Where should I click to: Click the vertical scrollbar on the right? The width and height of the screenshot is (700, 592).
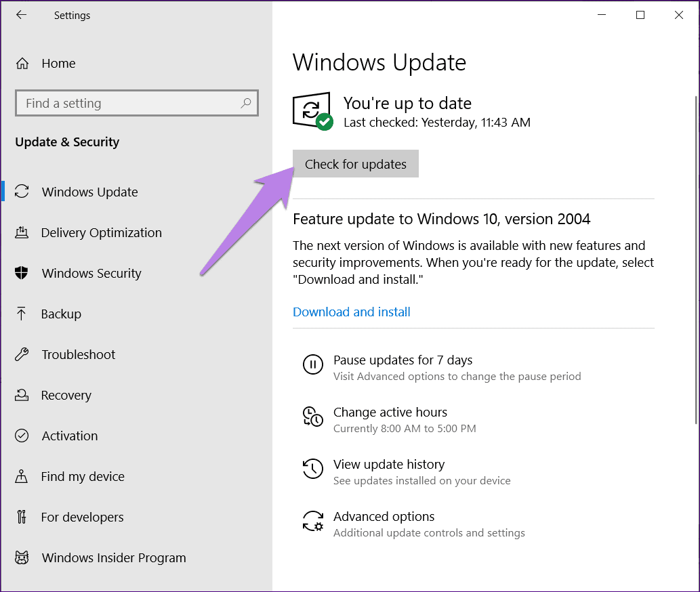696,260
